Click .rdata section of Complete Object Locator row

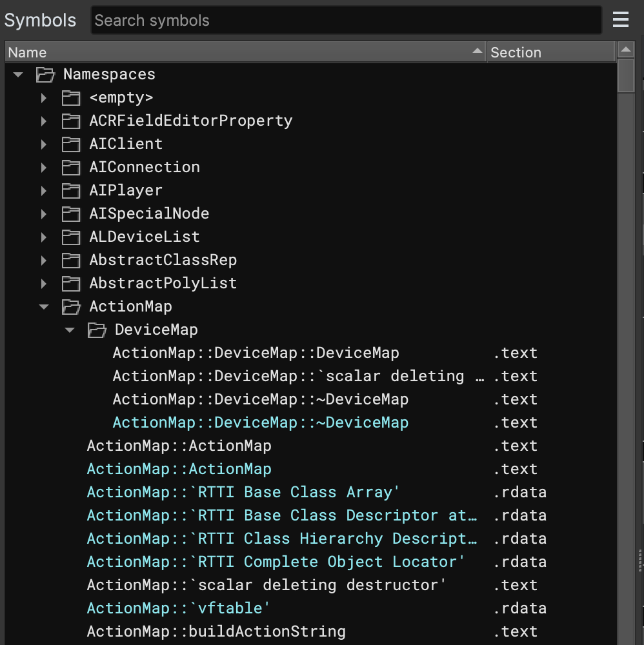[519, 562]
